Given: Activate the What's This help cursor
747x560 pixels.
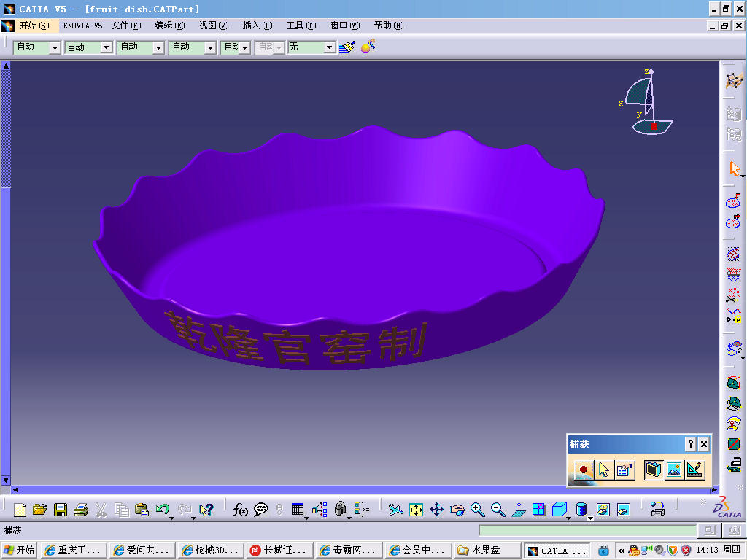Looking at the screenshot, I should pos(206,510).
